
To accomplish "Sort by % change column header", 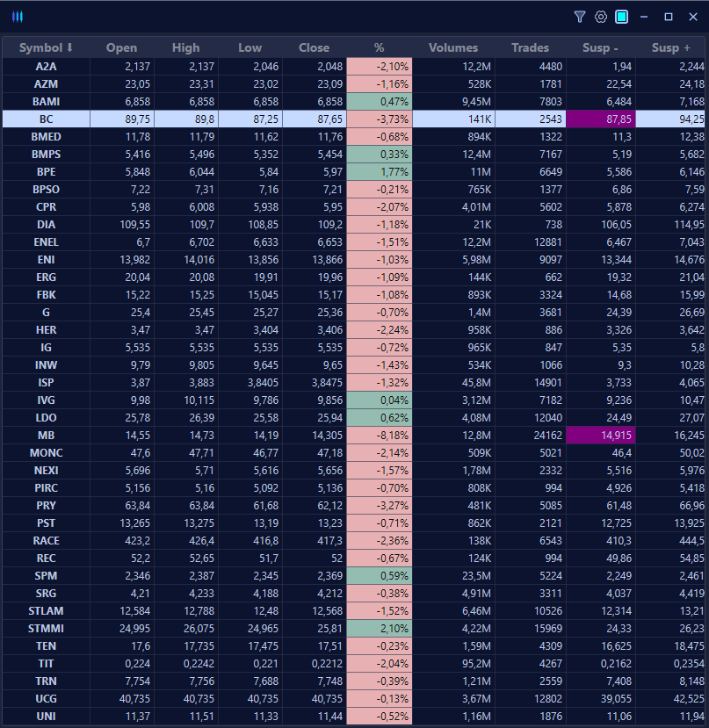I will click(x=380, y=47).
